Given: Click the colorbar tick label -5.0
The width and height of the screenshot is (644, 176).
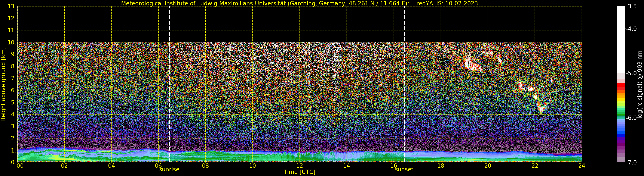Looking at the screenshot, I should (631, 73).
